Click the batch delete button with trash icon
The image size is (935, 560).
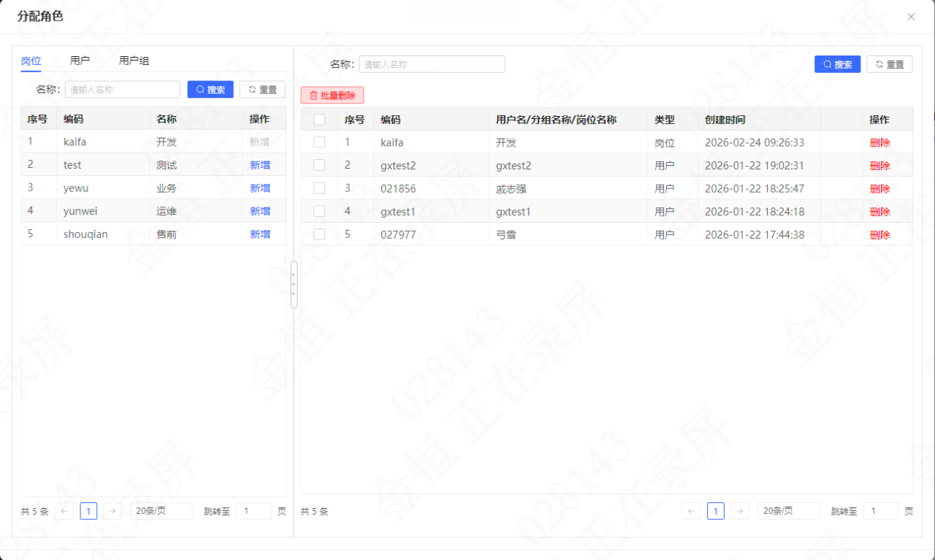332,95
